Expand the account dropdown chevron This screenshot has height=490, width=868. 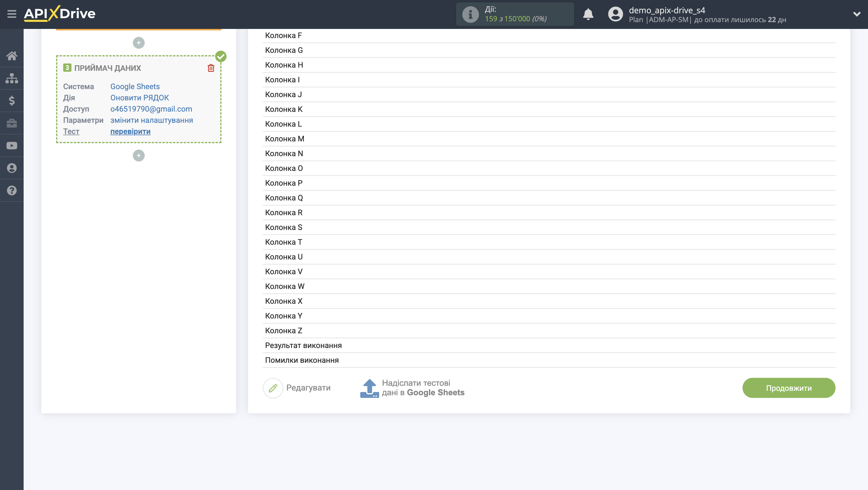coord(856,14)
